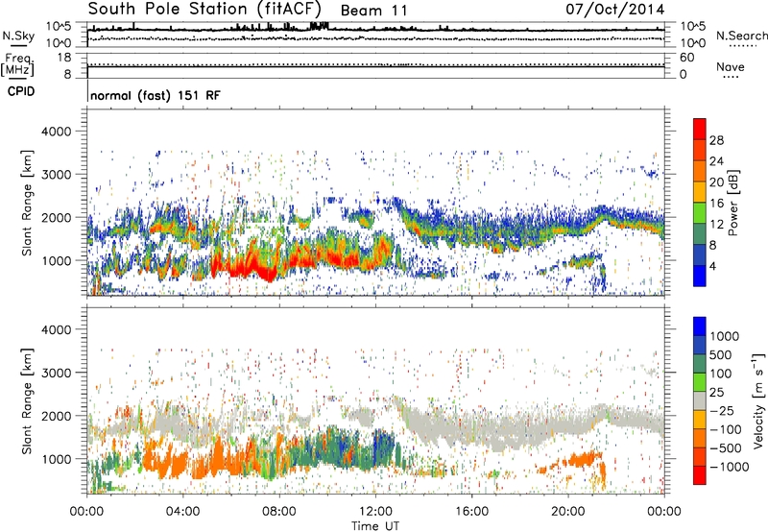The width and height of the screenshot is (768, 532).
Task: Select the 'Velocity [m s-1]' color bar label
Action: (x=758, y=401)
